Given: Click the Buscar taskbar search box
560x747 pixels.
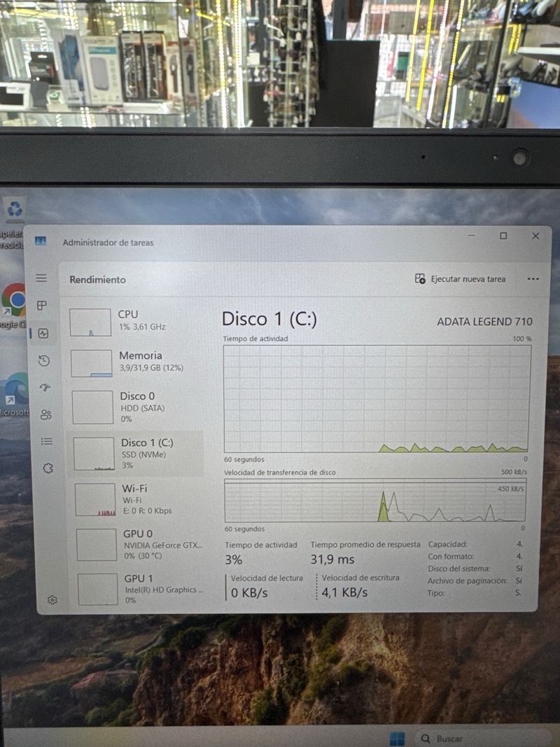Looking at the screenshot, I should click(x=486, y=739).
